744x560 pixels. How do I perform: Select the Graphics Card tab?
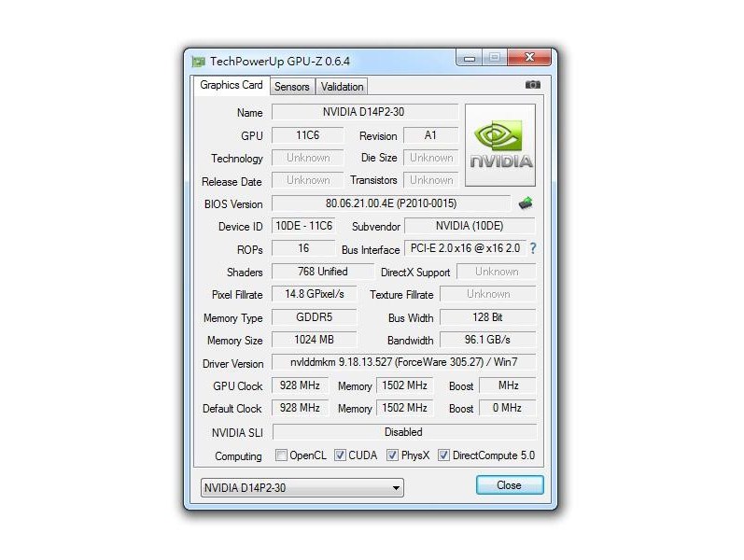[232, 85]
